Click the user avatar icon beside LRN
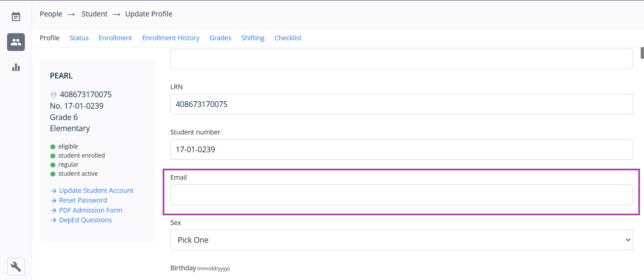This screenshot has width=644, height=280. [x=53, y=95]
